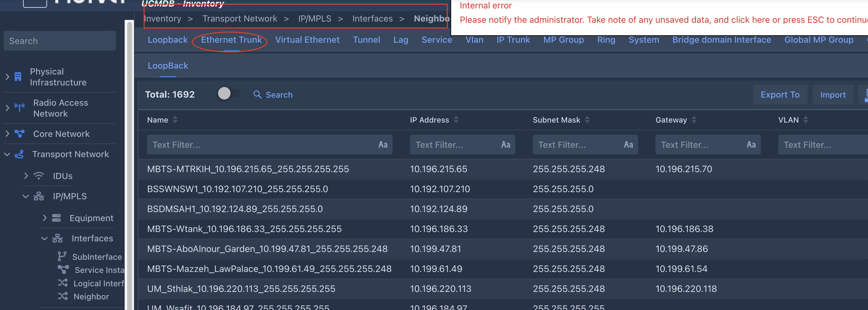The width and height of the screenshot is (868, 310).
Task: Toggle the switch next to Total: 1692
Action: click(x=229, y=94)
